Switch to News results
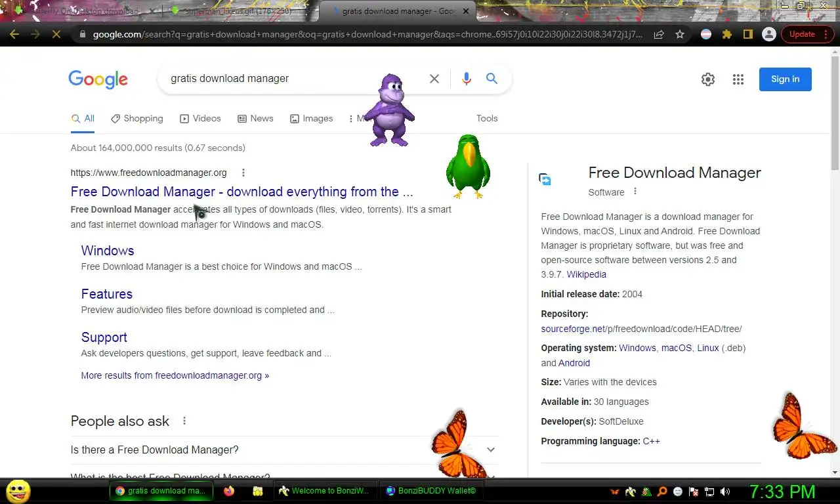Image resolution: width=840 pixels, height=504 pixels. pos(255,118)
